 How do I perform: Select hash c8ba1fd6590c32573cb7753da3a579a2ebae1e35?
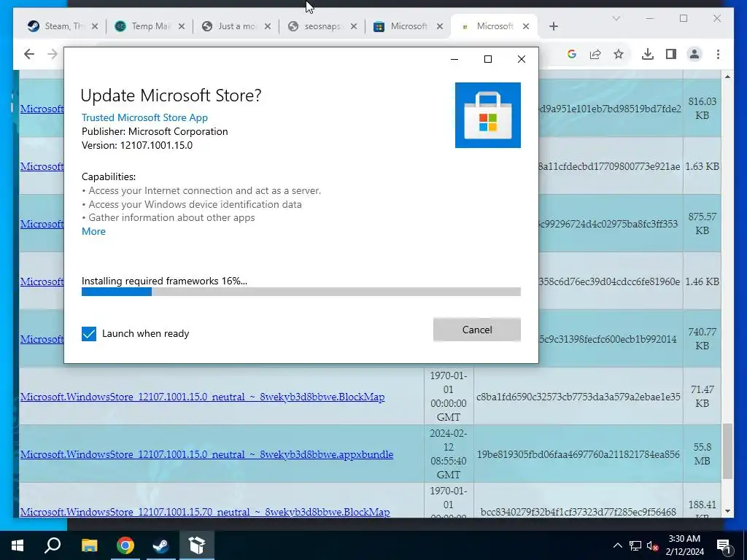tap(578, 397)
